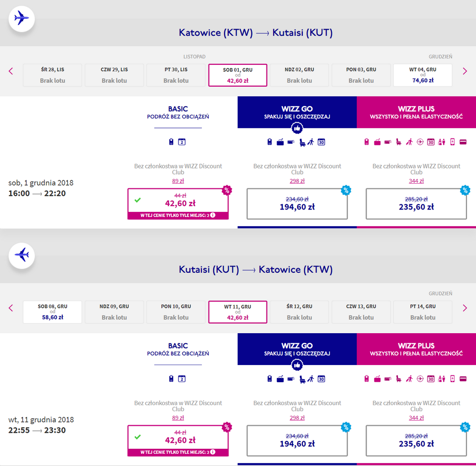
Task: Select outbound date ŚR 28, LIS
Action: (52, 75)
